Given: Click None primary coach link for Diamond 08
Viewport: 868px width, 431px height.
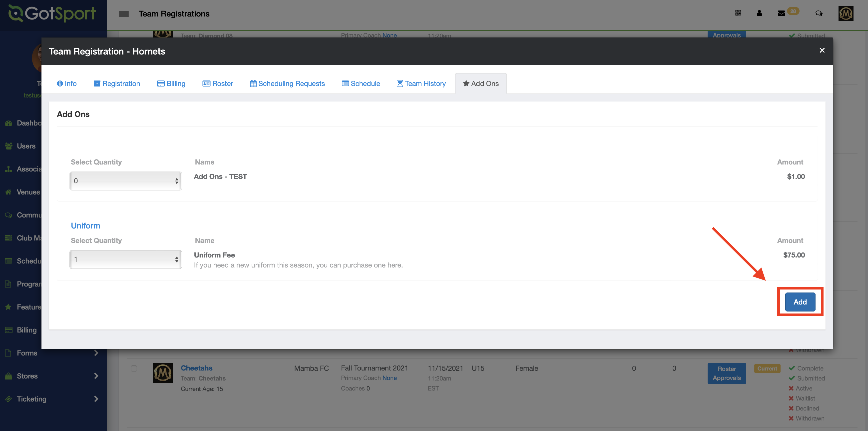Looking at the screenshot, I should (389, 35).
